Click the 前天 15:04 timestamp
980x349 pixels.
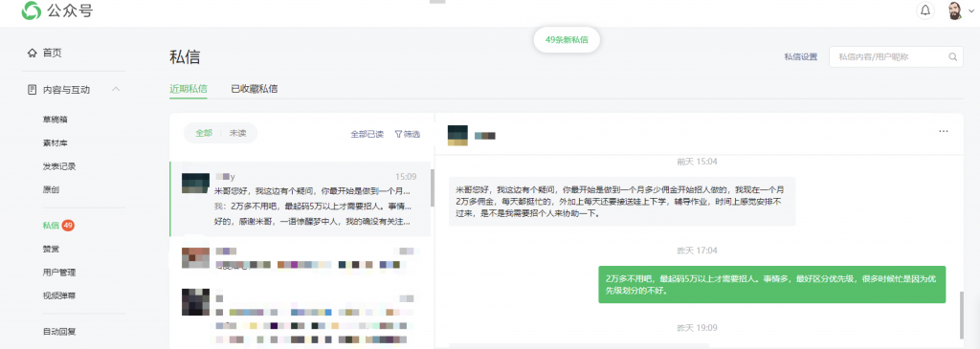click(x=697, y=162)
